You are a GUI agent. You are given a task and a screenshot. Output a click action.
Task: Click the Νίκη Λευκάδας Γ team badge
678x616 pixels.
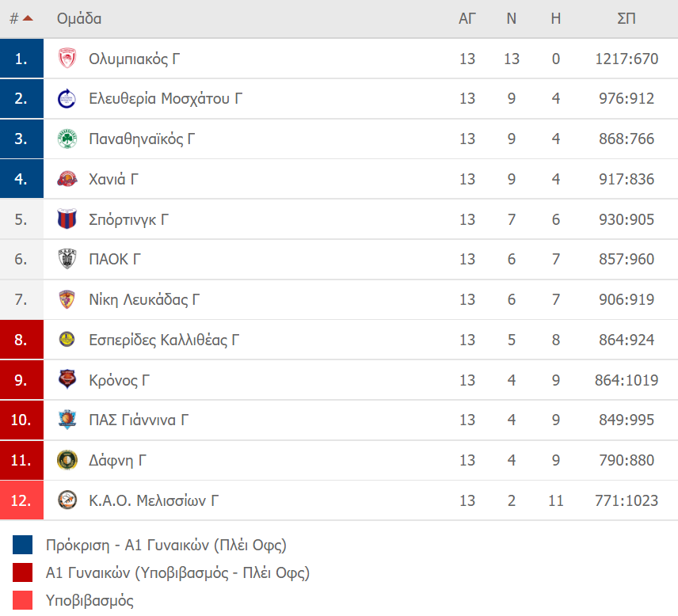click(67, 299)
